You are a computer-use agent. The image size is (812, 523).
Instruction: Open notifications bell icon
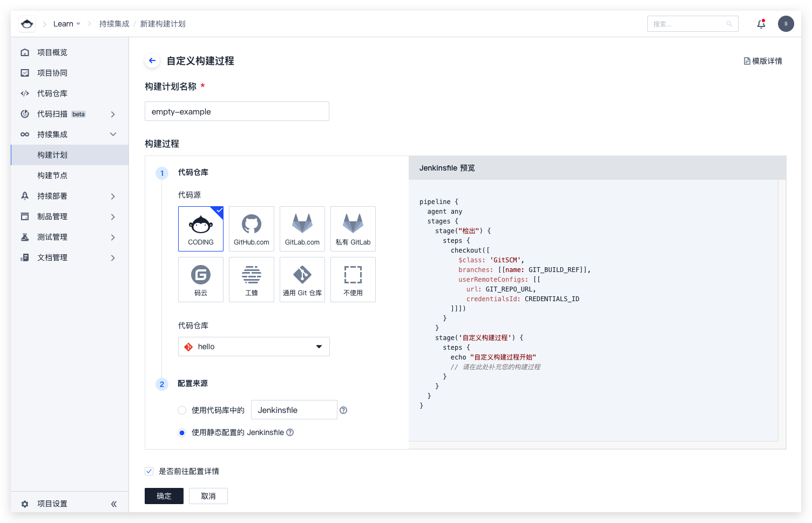[x=761, y=24]
